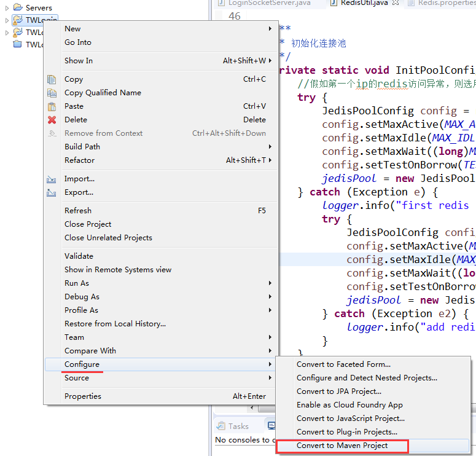
Task: Click the Paste clipboard icon
Action: point(52,106)
